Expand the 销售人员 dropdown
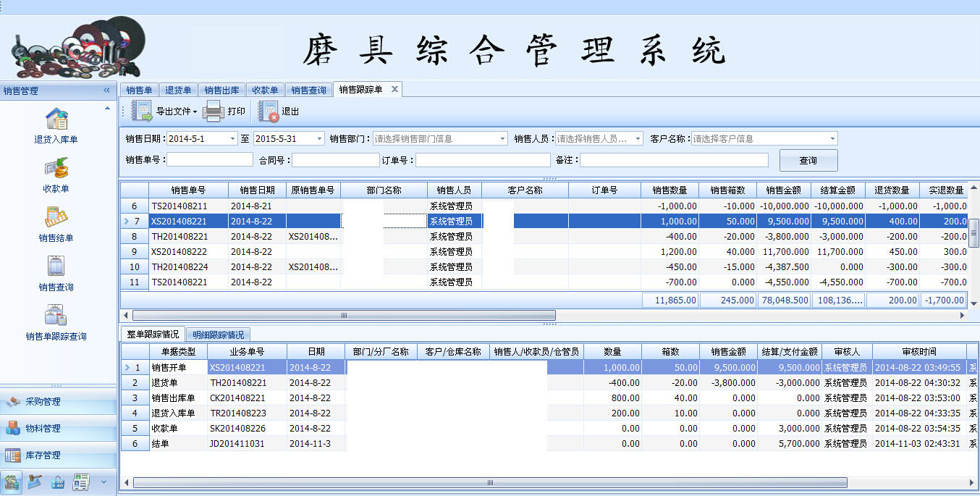980x496 pixels. tap(638, 138)
